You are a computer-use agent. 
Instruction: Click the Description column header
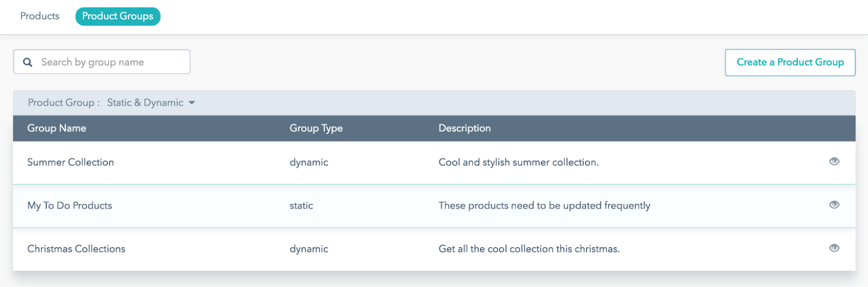coord(465,128)
